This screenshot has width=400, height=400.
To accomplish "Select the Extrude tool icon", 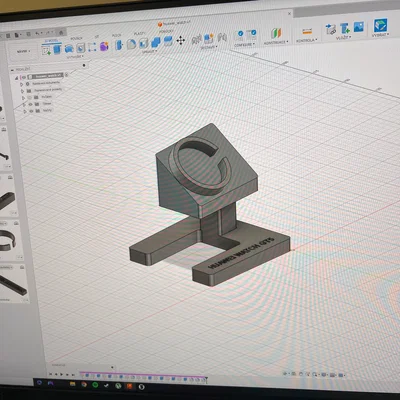I will click(57, 49).
